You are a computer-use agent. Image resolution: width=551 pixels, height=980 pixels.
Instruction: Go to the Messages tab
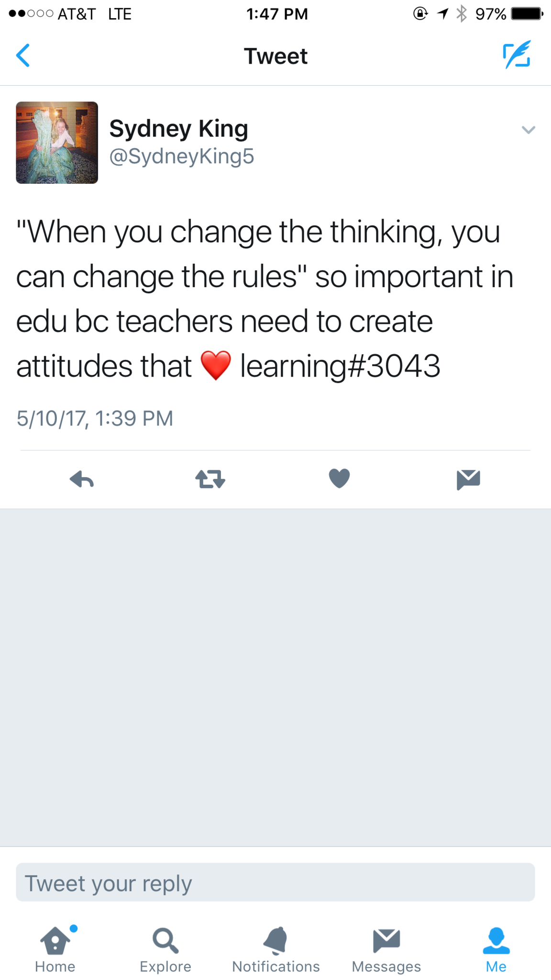click(386, 949)
